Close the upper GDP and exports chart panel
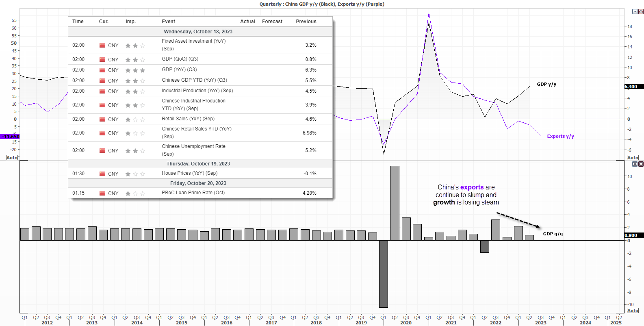 [641, 11]
